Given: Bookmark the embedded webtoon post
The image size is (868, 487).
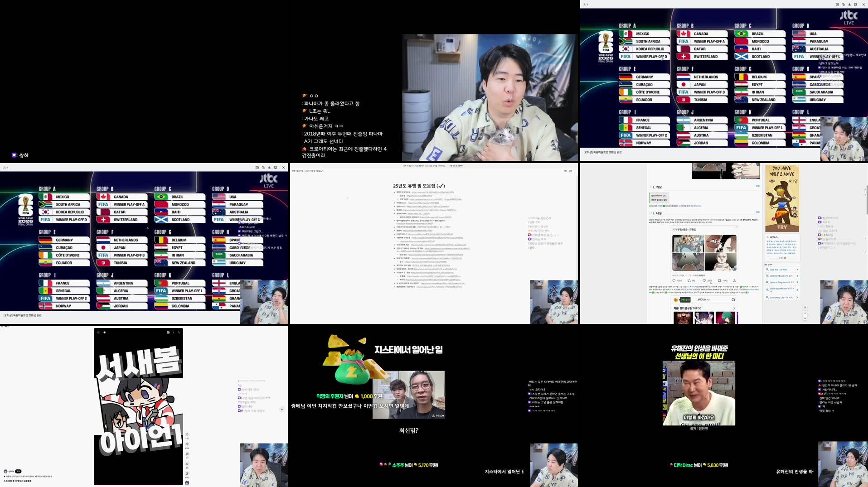Looking at the screenshot, I should (x=719, y=280).
